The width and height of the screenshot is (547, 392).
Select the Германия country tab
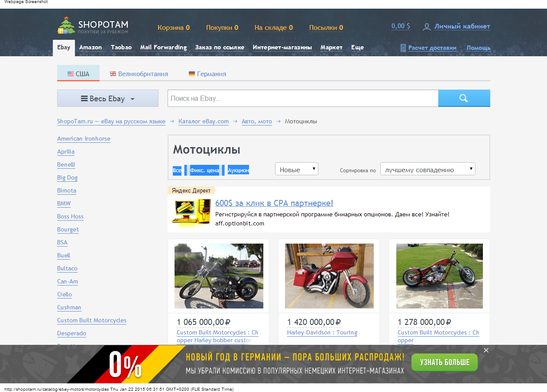(207, 74)
